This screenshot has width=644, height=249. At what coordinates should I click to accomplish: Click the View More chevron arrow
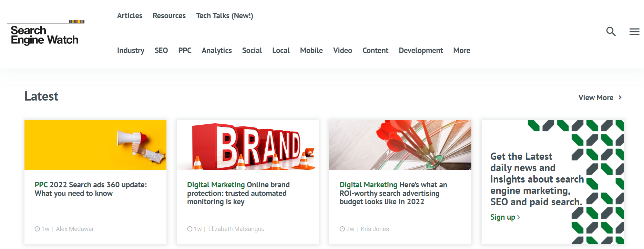[x=620, y=97]
